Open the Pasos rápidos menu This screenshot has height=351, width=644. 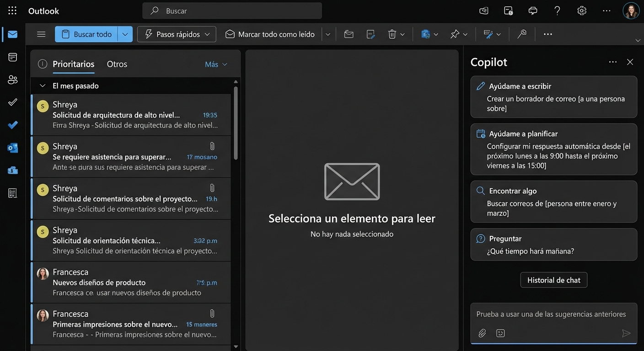(x=177, y=34)
